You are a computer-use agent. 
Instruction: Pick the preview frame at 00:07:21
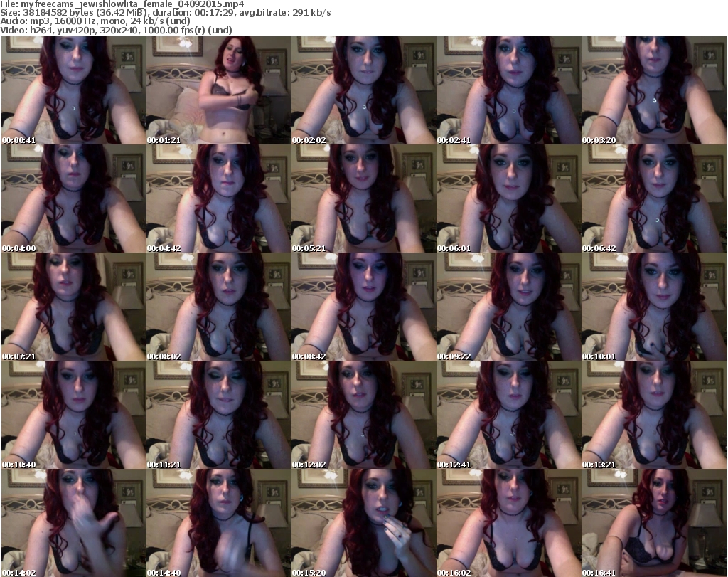coord(73,307)
